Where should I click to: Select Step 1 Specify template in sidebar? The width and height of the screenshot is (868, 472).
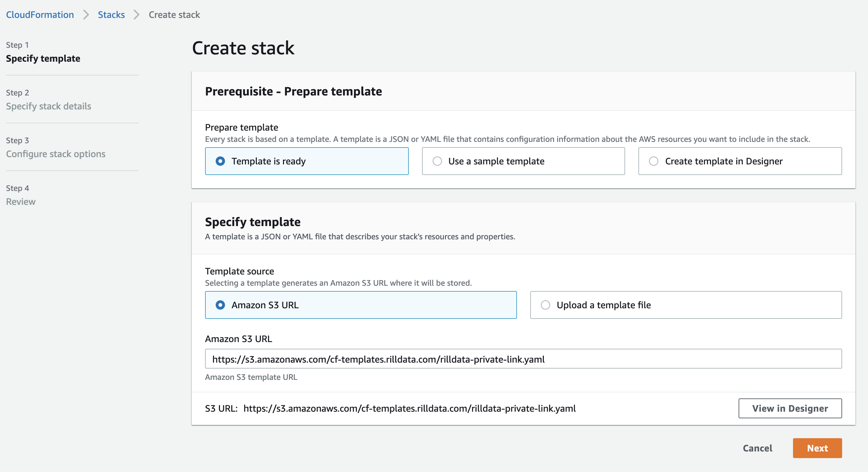43,59
